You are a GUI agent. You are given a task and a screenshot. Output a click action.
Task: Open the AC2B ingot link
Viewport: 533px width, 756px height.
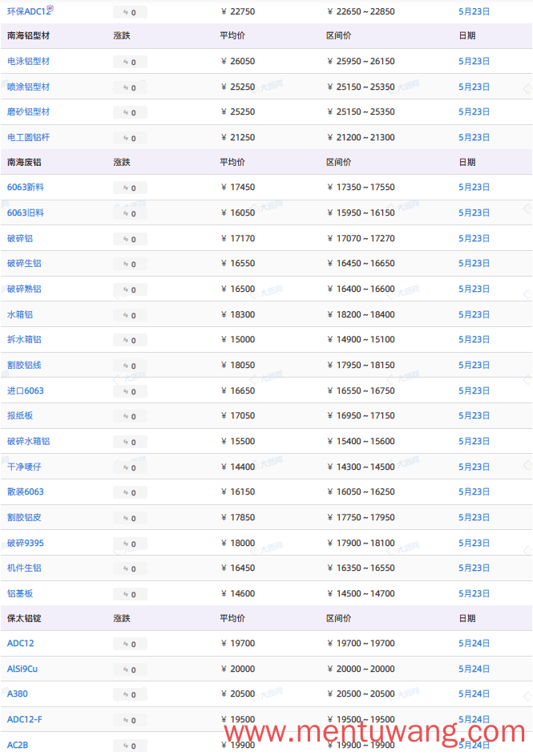[x=18, y=745]
